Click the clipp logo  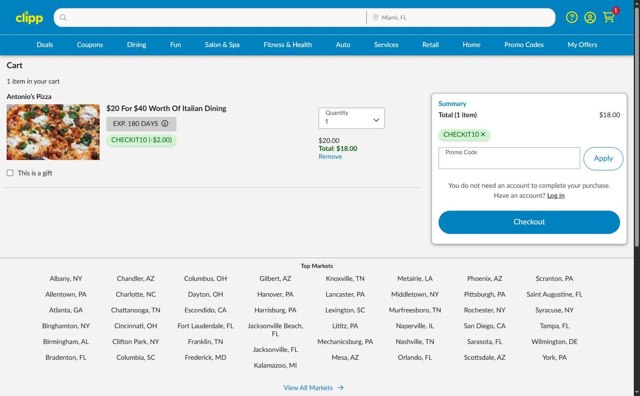pos(29,18)
